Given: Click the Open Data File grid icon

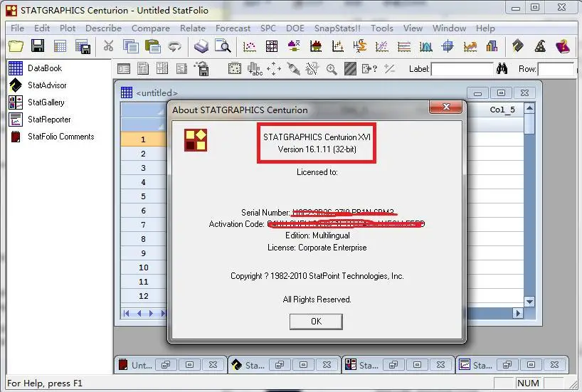Looking at the screenshot, I should [x=60, y=46].
